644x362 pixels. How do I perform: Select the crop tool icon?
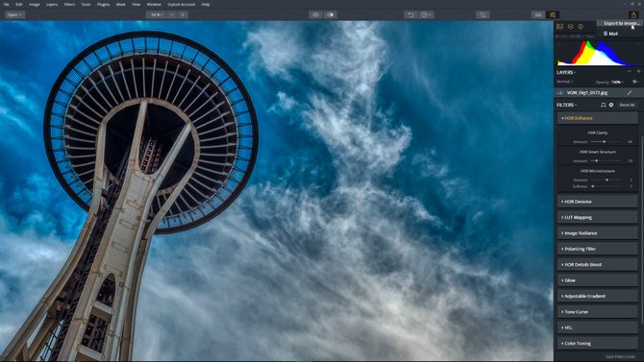(483, 14)
